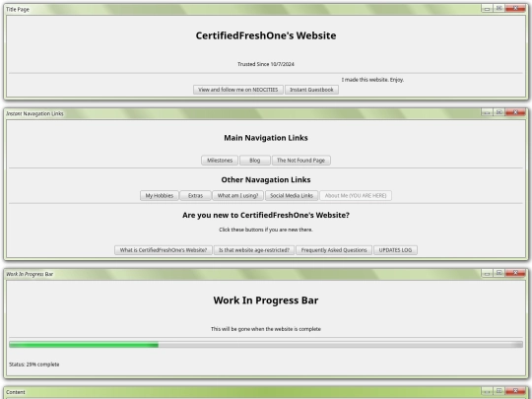Screen dimensions: 532x399
Task: Open the Blog link button
Action: (x=255, y=161)
